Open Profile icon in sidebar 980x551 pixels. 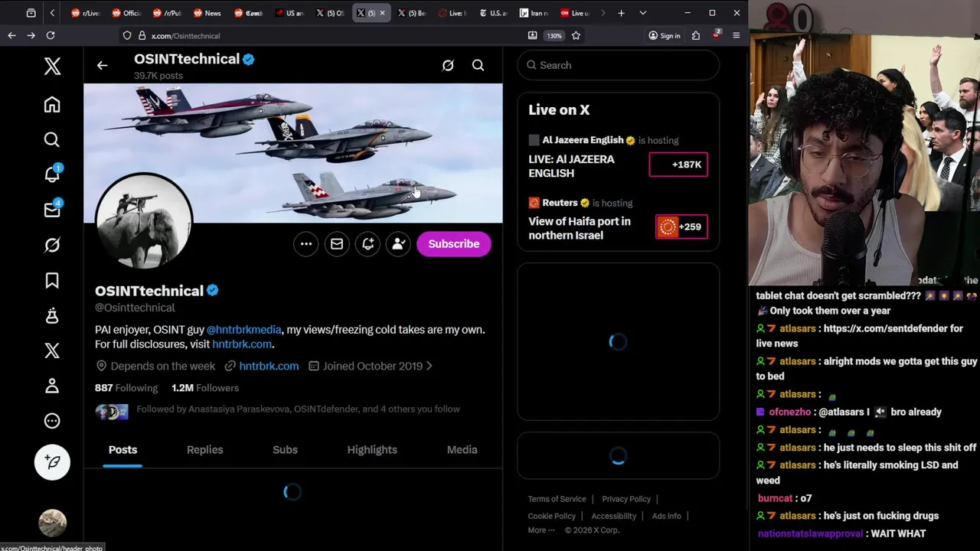[52, 386]
